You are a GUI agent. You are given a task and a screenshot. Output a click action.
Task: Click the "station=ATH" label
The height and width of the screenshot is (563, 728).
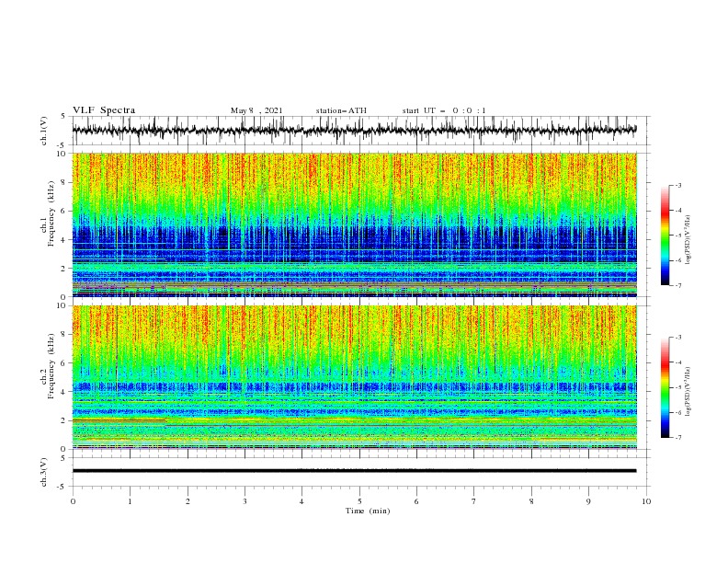(341, 110)
